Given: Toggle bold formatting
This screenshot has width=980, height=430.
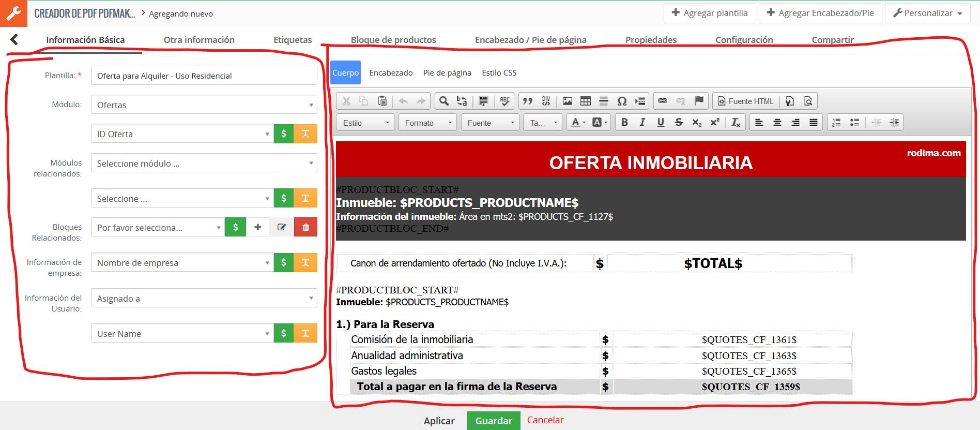Looking at the screenshot, I should coord(624,123).
